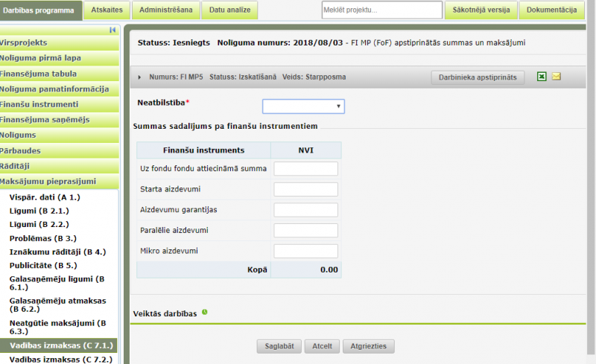Expand the Maksājumu pieprasījumi section

60,181
